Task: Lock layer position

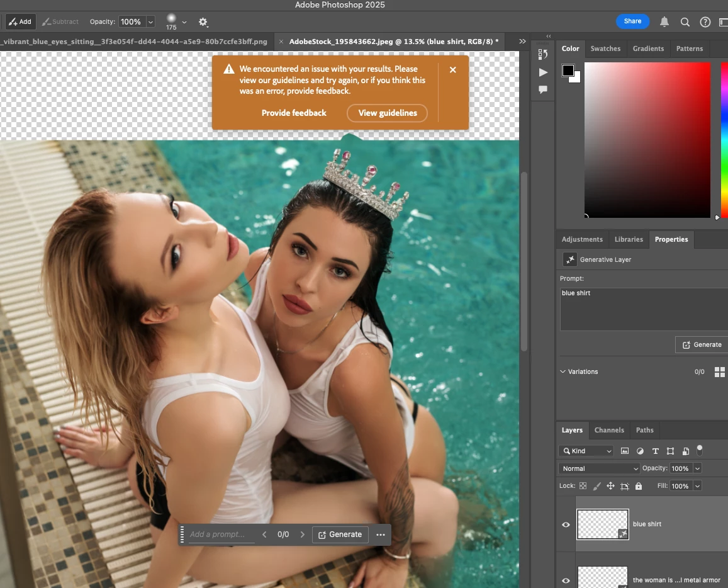Action: click(610, 486)
